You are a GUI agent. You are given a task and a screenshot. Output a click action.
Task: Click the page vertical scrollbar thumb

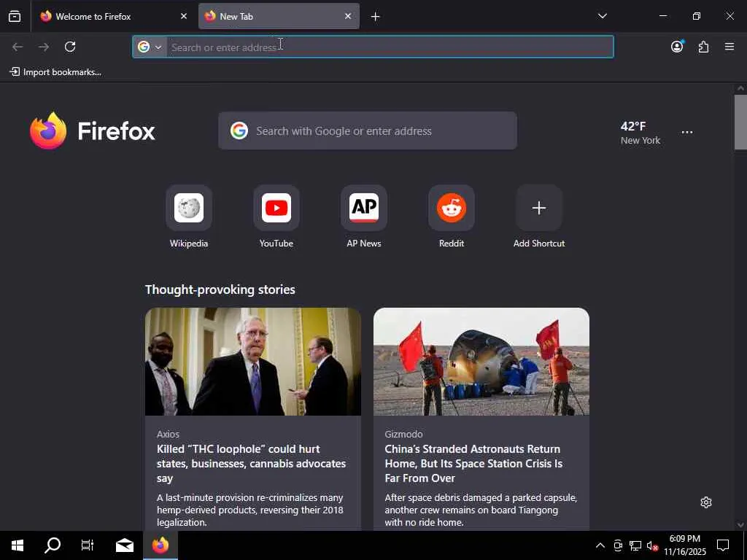pyautogui.click(x=740, y=122)
